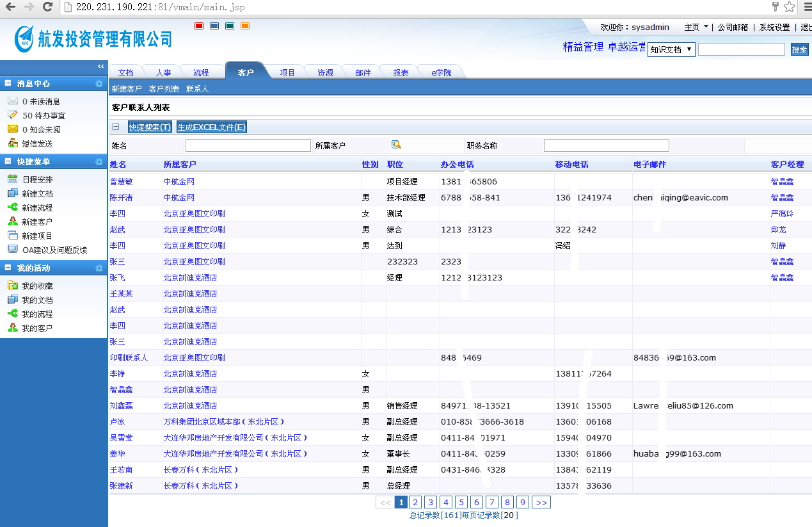Click the 待办事宜 pencil icon
This screenshot has width=812, height=527.
pyautogui.click(x=12, y=115)
